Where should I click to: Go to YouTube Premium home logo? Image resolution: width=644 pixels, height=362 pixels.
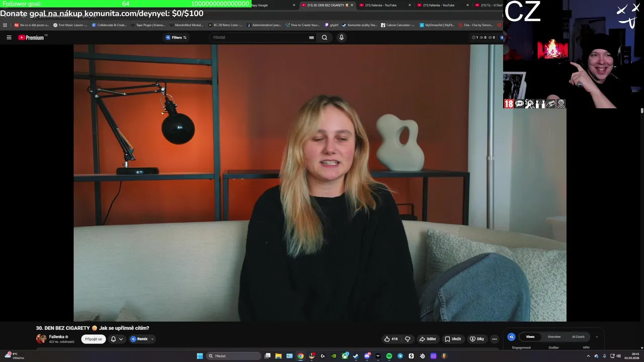pos(32,37)
